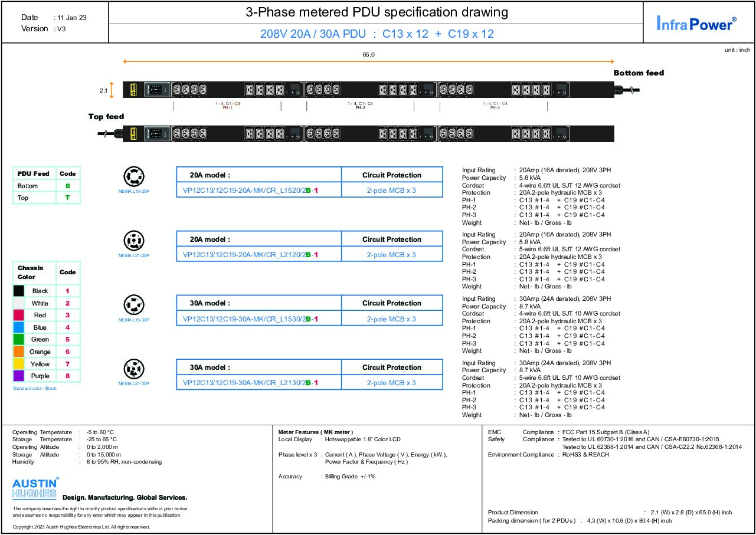756x535 pixels.
Task: Click the NEMA L15-30P plug icon
Action: (x=133, y=305)
